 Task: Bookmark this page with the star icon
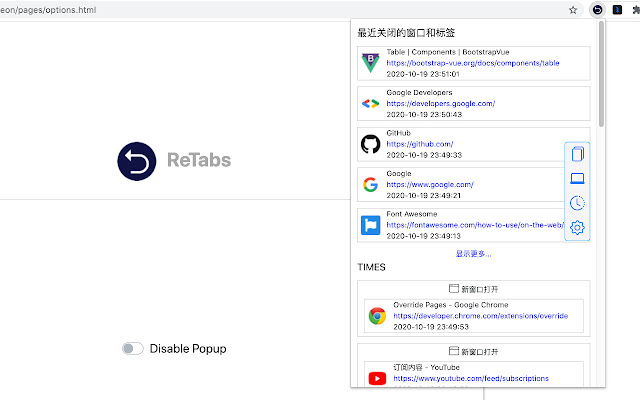coord(573,9)
